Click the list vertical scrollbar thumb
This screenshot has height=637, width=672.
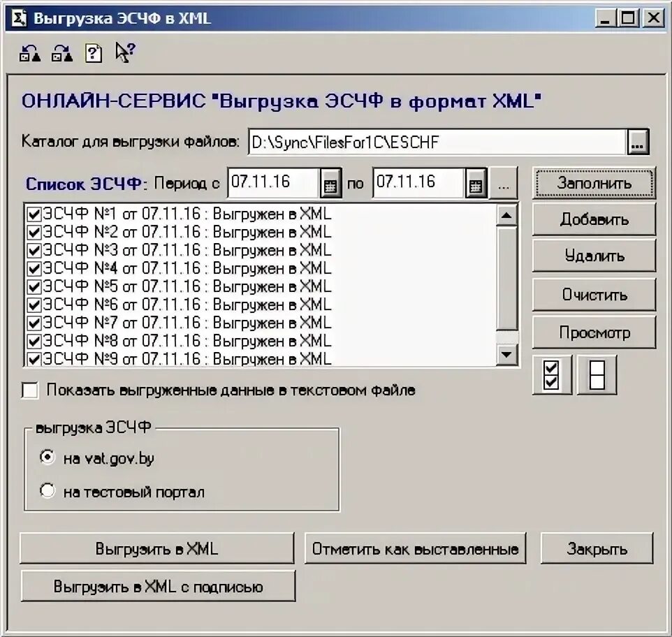[x=506, y=279]
